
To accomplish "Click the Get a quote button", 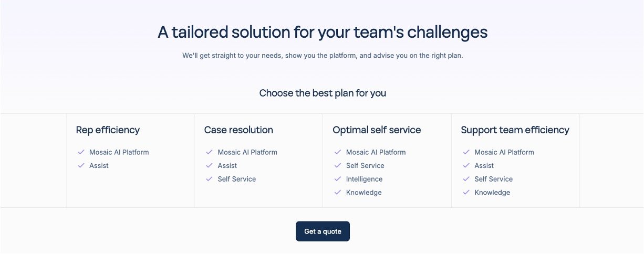I will [323, 231].
